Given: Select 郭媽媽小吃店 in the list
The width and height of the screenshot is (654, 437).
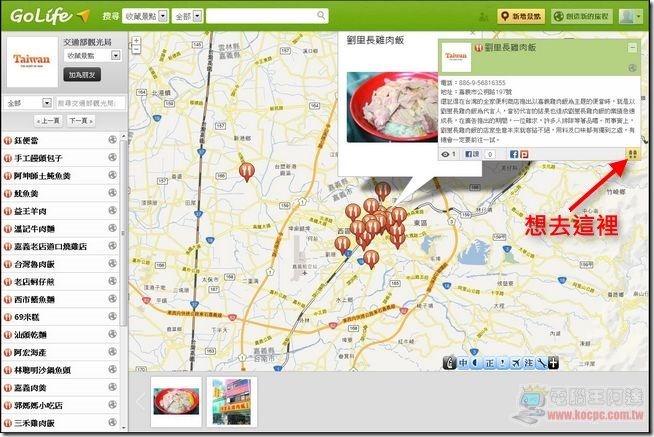Looking at the screenshot, I should point(38,405).
